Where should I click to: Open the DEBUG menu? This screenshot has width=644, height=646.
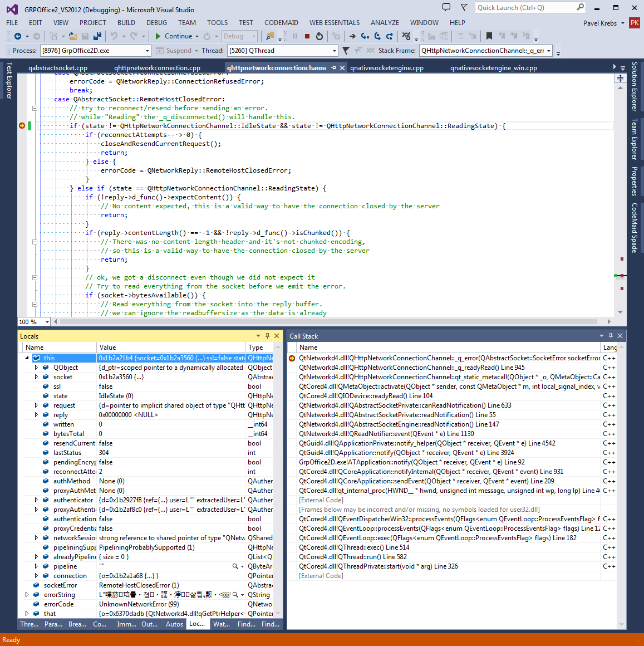[156, 23]
